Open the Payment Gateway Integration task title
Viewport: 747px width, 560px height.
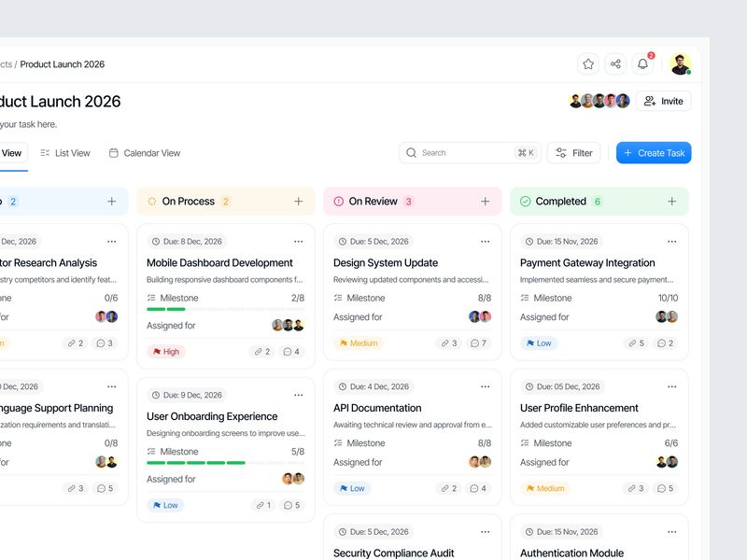coord(587,263)
